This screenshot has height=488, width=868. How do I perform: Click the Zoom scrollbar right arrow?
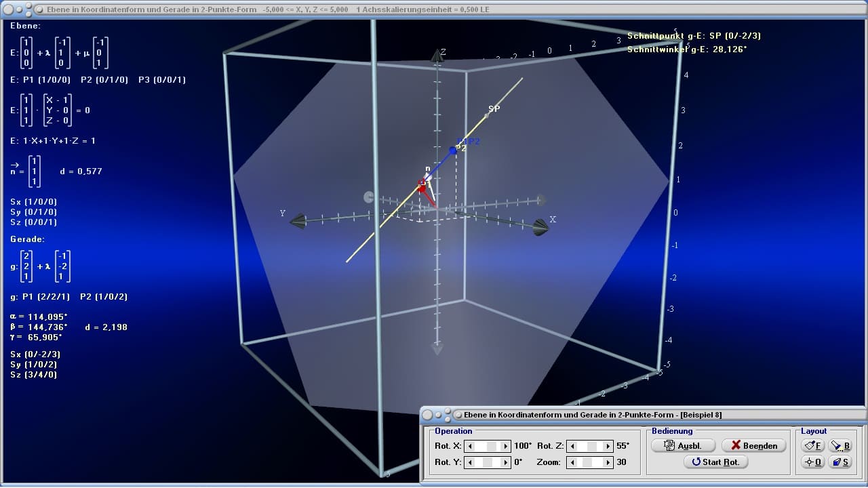click(x=608, y=462)
